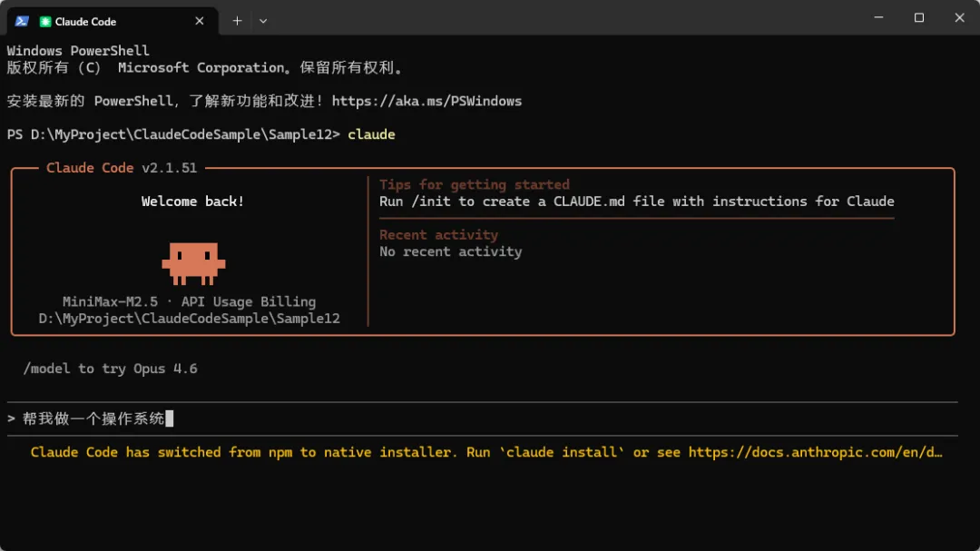This screenshot has height=551, width=980.
Task: Click the 'Recent activity' heading
Action: 439,234
